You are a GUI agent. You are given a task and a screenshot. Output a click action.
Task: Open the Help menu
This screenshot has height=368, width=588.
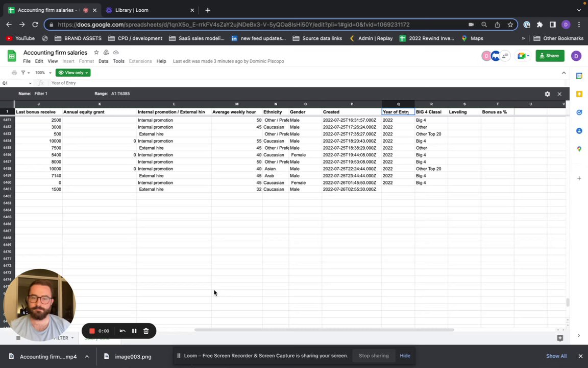coord(161,61)
